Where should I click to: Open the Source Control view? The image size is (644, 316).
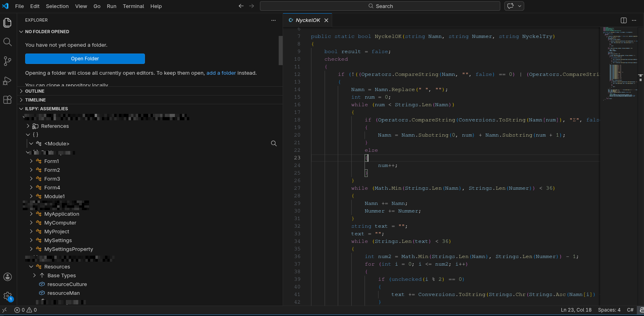tap(7, 61)
